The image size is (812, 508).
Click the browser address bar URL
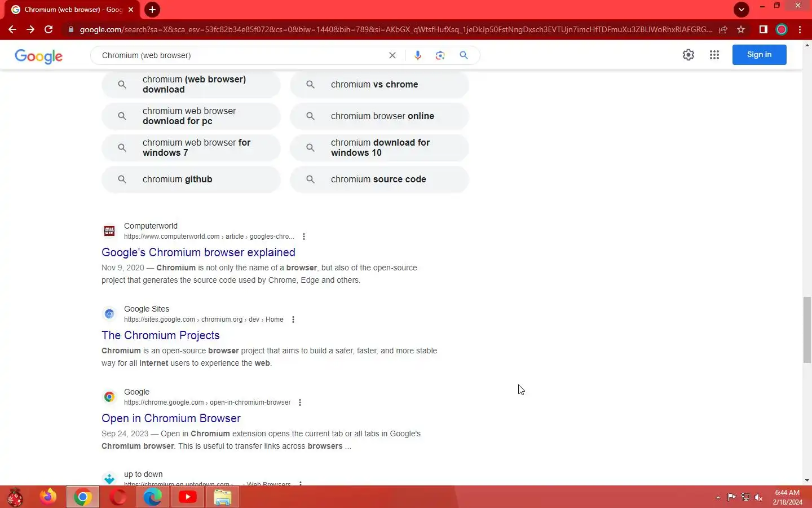click(x=395, y=29)
